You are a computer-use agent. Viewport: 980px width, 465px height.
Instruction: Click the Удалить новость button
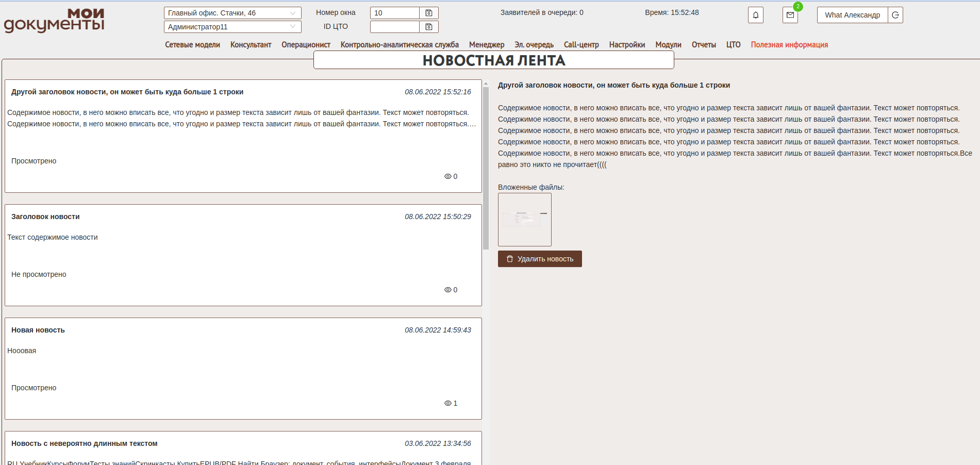[x=540, y=259]
